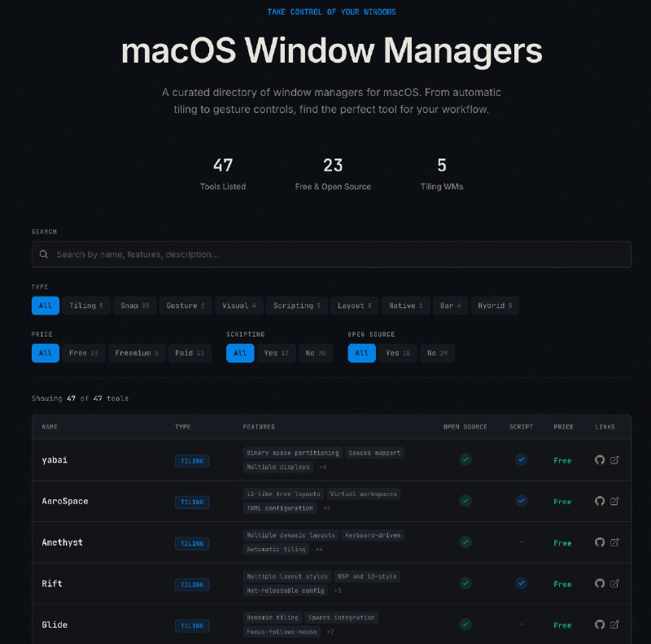Image resolution: width=651 pixels, height=644 pixels.
Task: Filter type by Hybrid
Action: pyautogui.click(x=495, y=306)
